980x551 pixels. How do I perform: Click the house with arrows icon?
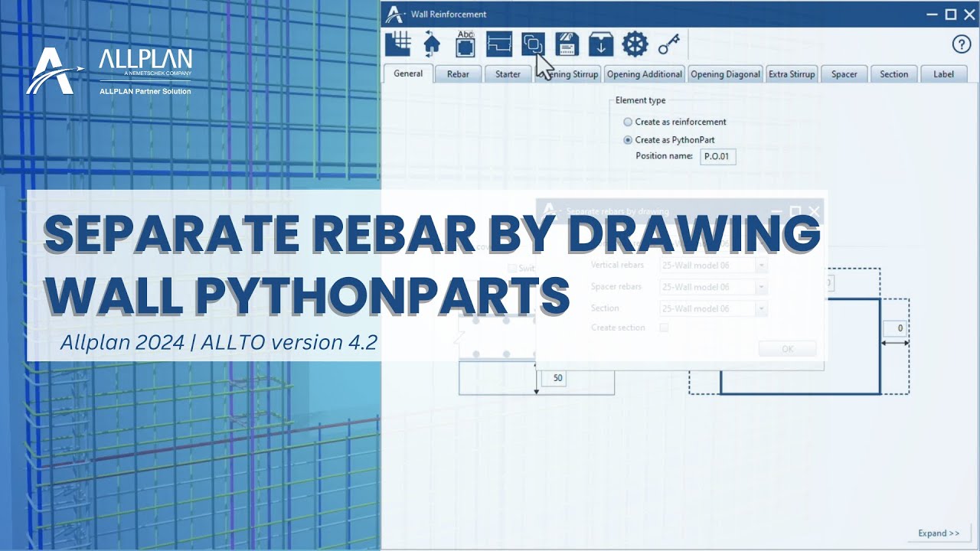click(432, 44)
